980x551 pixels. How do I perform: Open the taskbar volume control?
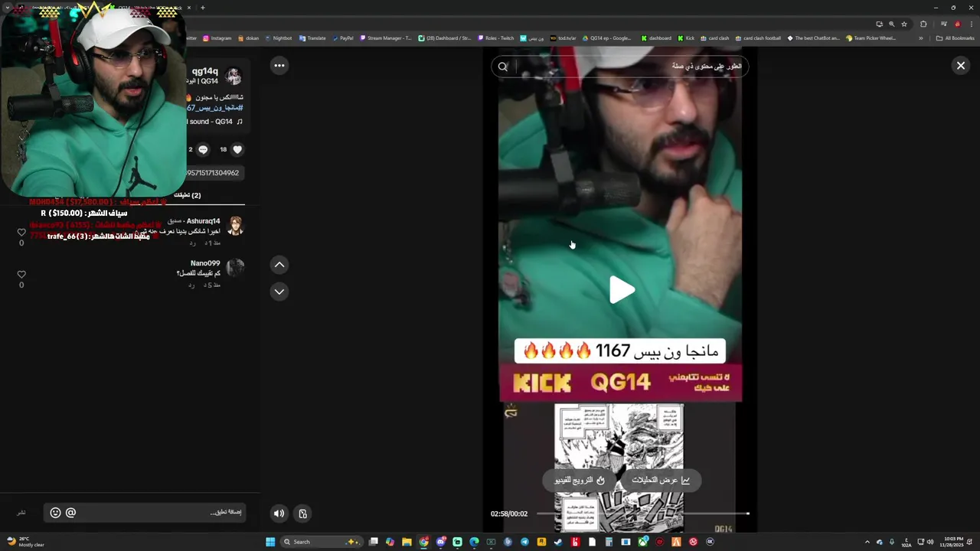click(x=930, y=542)
